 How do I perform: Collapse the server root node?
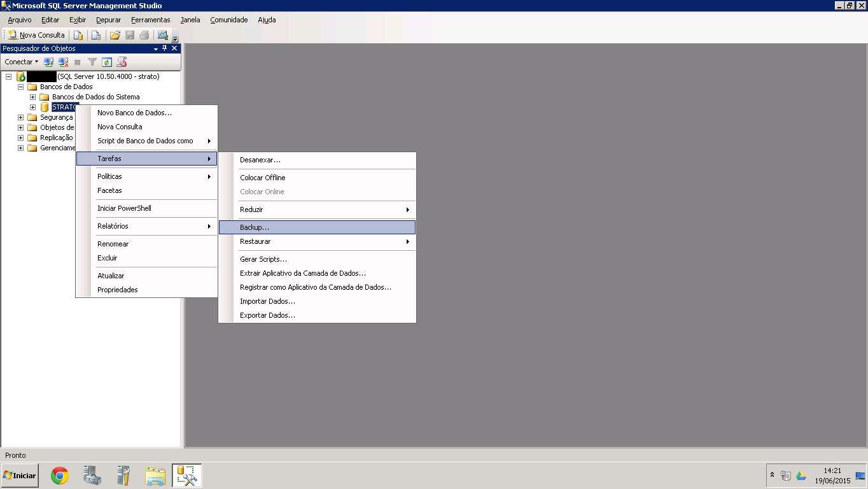pos(9,76)
